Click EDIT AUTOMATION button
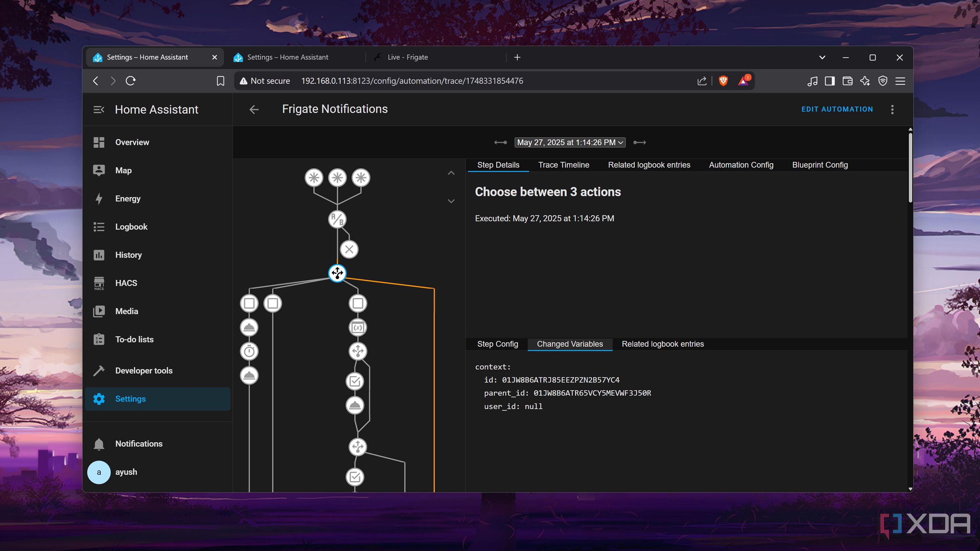The width and height of the screenshot is (980, 551). click(837, 109)
